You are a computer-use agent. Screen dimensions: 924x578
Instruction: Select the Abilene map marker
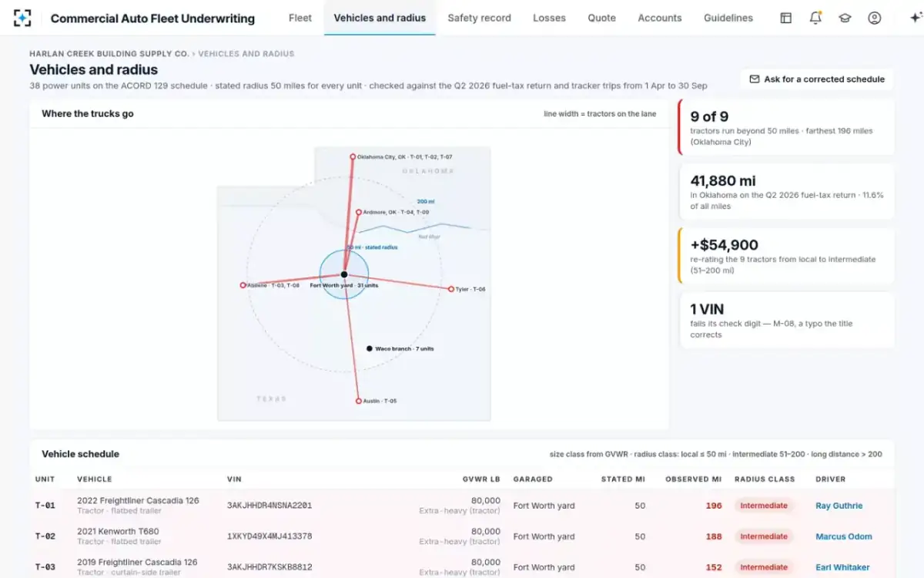click(243, 285)
